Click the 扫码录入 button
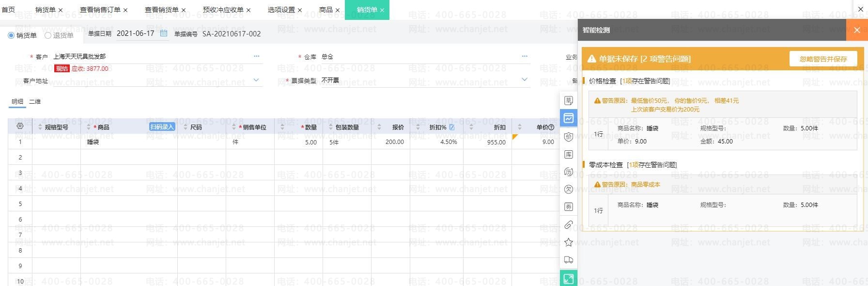Image resolution: width=868 pixels, height=286 pixels. coord(162,127)
